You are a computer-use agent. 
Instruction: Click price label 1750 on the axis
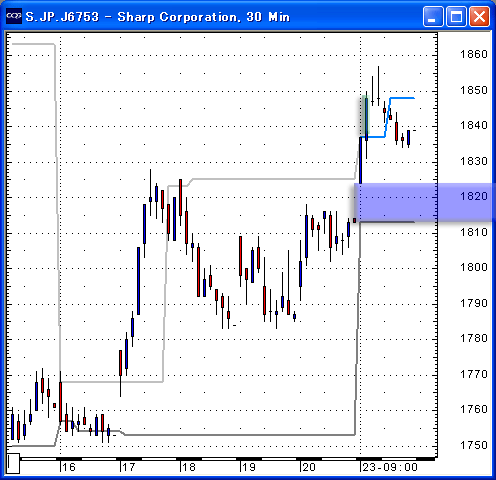(x=474, y=445)
